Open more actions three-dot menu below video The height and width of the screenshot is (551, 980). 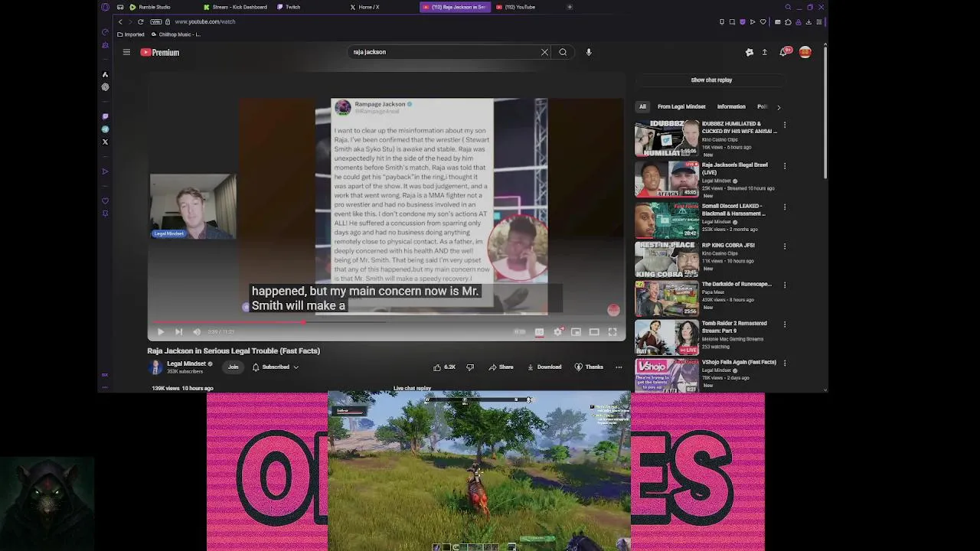(x=619, y=367)
